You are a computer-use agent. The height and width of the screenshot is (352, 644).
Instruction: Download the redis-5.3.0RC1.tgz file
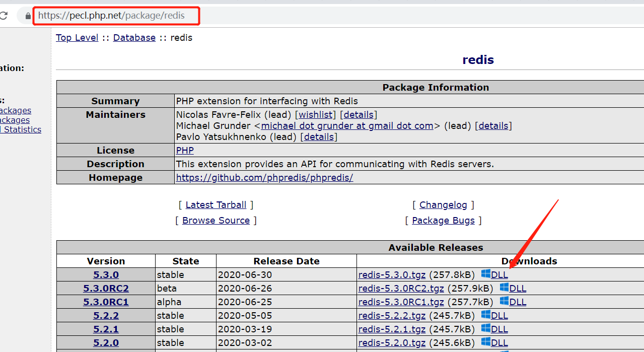(x=401, y=302)
